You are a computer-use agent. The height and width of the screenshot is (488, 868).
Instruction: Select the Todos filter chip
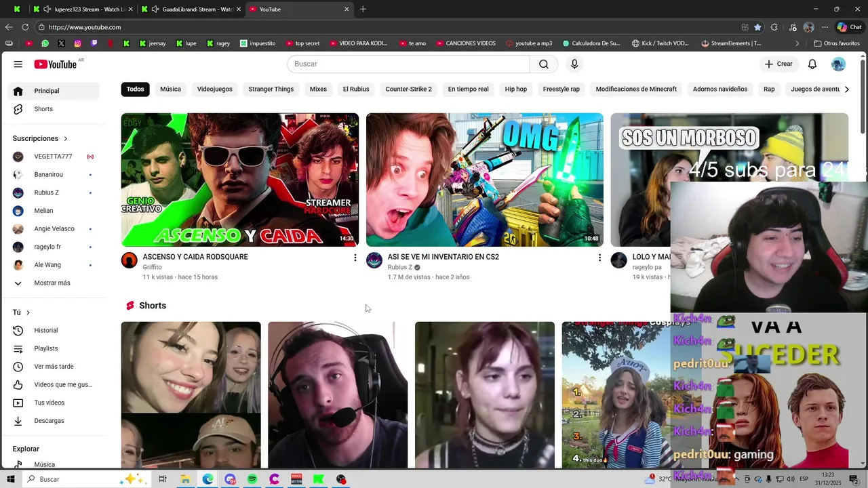click(135, 89)
